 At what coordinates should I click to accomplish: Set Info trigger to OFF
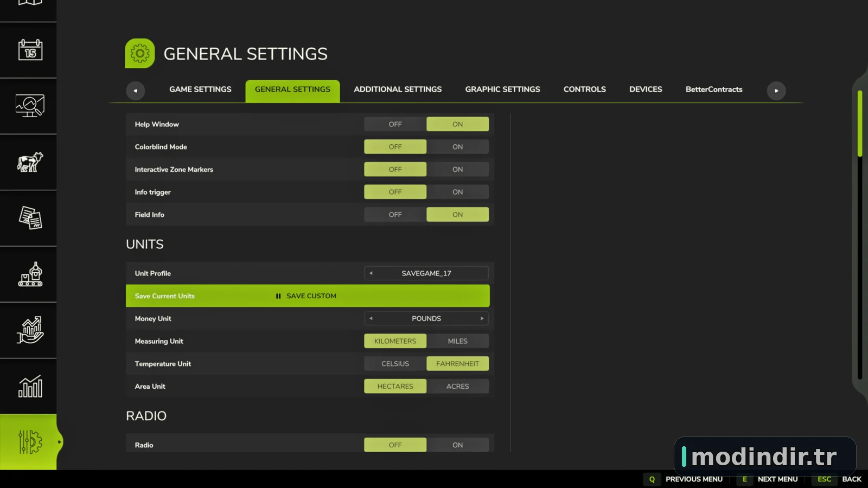coord(395,192)
